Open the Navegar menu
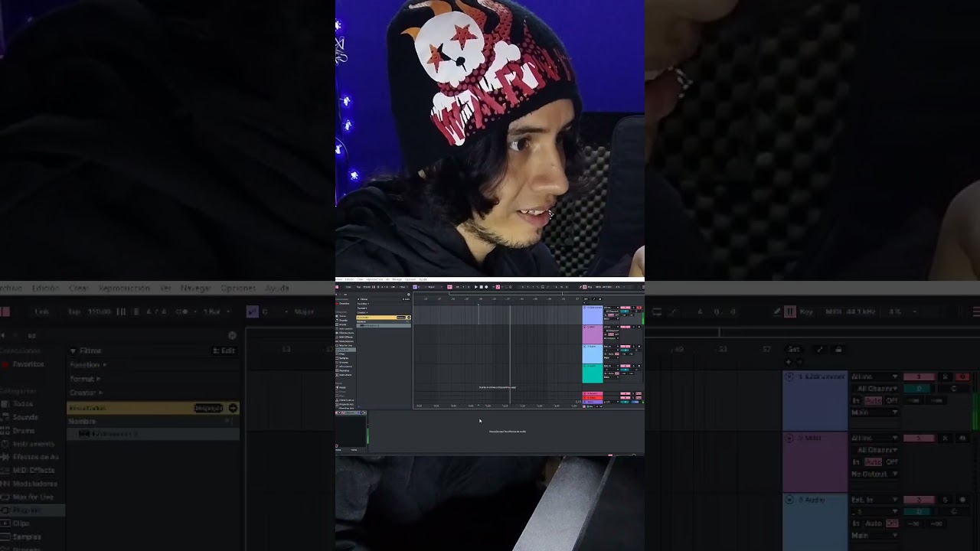 pyautogui.click(x=397, y=279)
